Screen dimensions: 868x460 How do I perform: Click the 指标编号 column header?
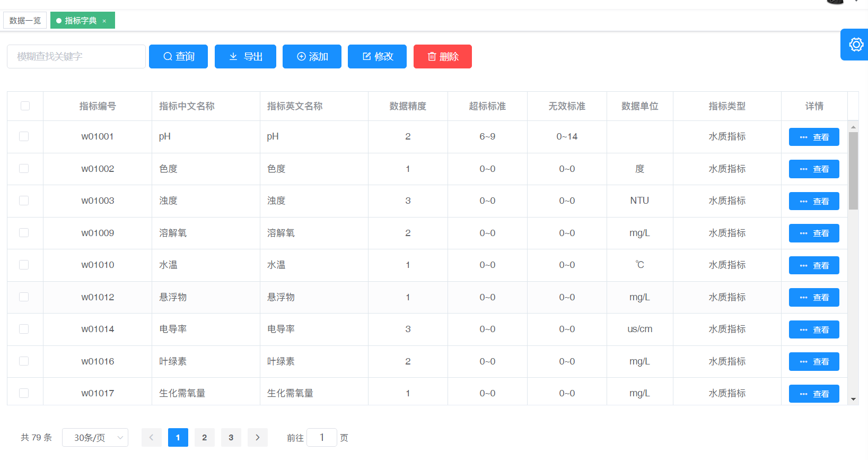pyautogui.click(x=98, y=106)
